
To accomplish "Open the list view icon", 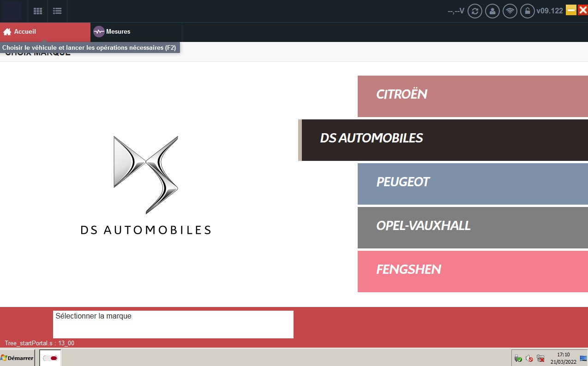I will pos(57,11).
